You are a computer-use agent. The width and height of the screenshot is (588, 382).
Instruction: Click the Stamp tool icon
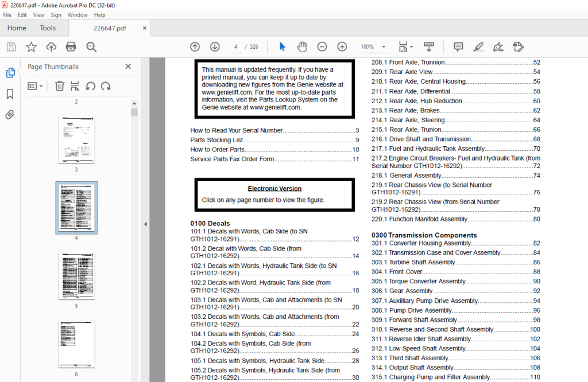(x=519, y=47)
